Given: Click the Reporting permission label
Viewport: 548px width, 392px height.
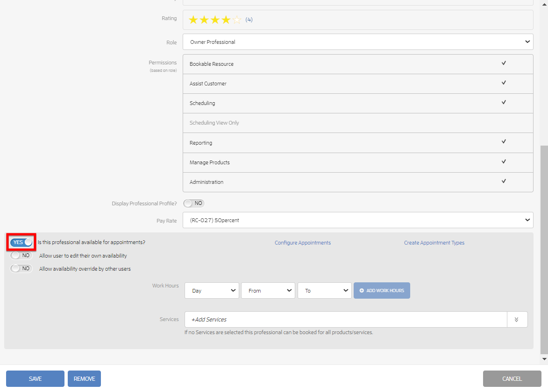Looking at the screenshot, I should [201, 143].
